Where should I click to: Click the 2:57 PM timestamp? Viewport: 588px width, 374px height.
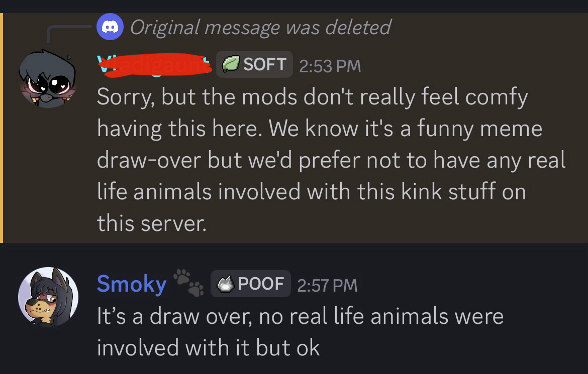[327, 285]
